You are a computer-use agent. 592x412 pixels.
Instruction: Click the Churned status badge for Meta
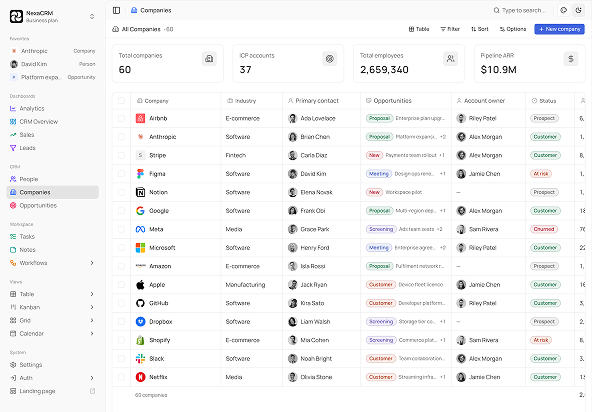[544, 229]
